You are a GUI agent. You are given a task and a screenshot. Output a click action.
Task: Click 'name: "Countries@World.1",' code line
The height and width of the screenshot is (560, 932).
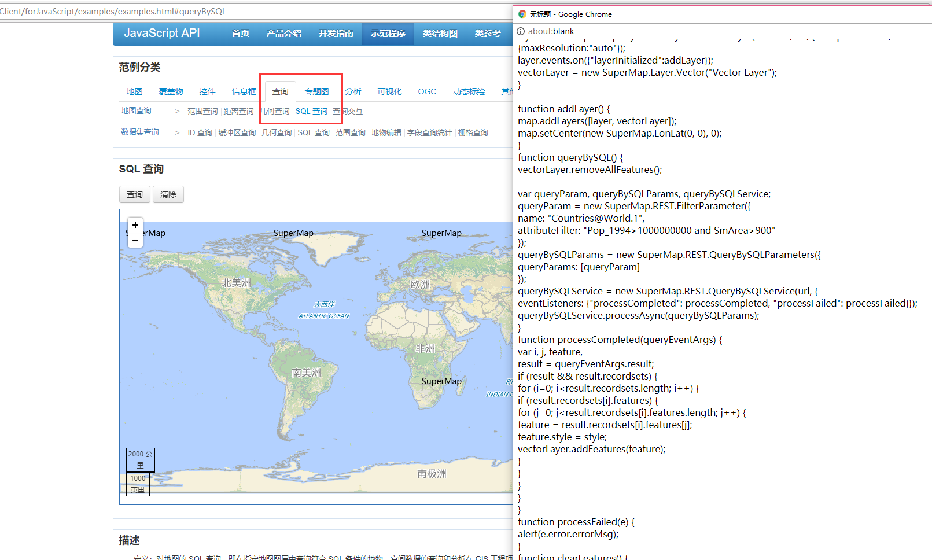pos(581,218)
